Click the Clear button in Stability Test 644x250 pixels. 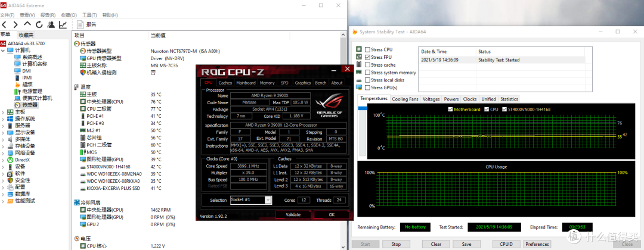point(436,244)
